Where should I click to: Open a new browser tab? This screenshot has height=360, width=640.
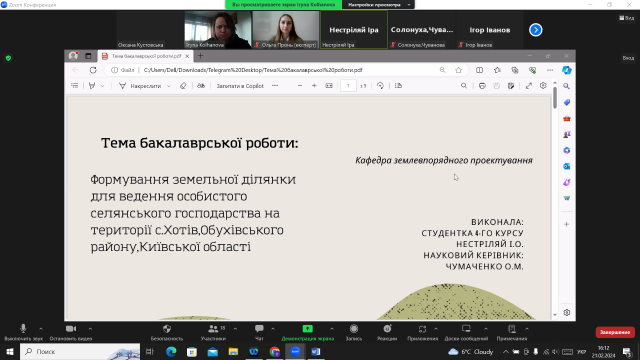pos(200,56)
